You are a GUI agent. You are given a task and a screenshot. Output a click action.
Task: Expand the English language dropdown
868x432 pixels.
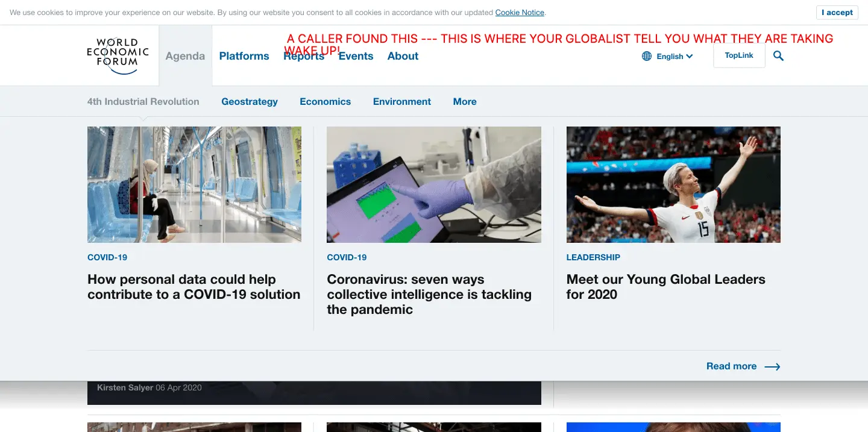pyautogui.click(x=675, y=56)
